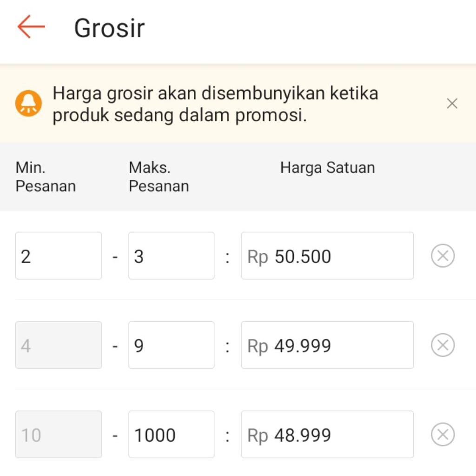Click the Grosir page title
This screenshot has height=476, width=476.
109,28
